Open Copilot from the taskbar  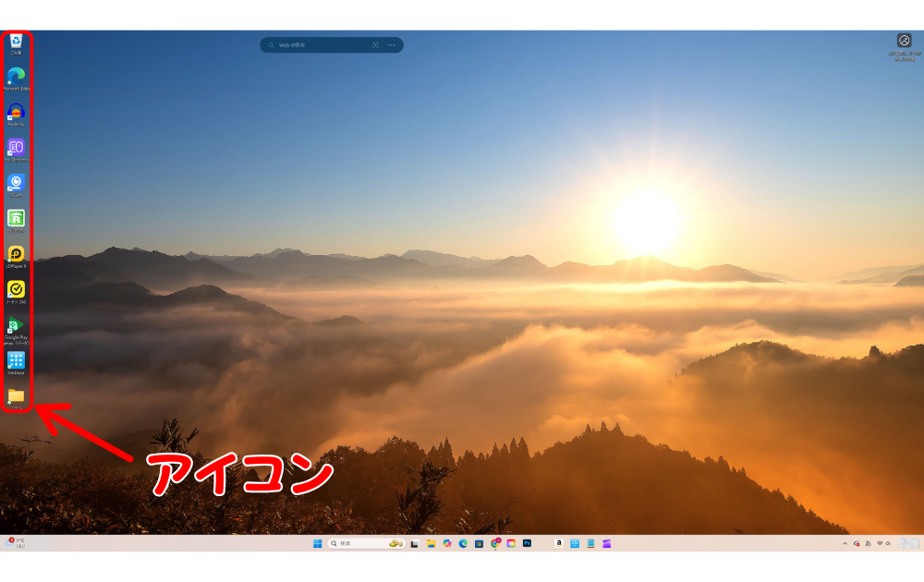[x=447, y=544]
